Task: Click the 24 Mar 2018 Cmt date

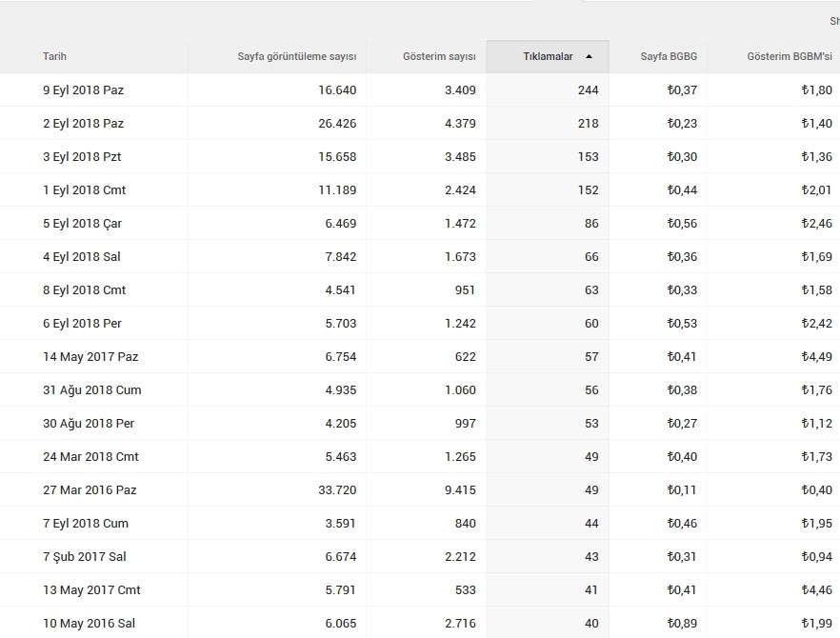Action: pos(90,457)
